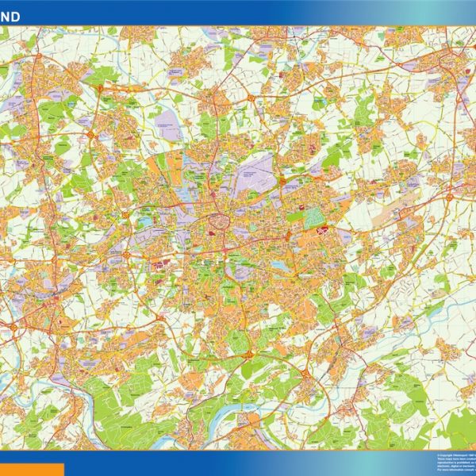Click the copyright notice text block
The height and width of the screenshot is (476, 476).
click(x=456, y=462)
